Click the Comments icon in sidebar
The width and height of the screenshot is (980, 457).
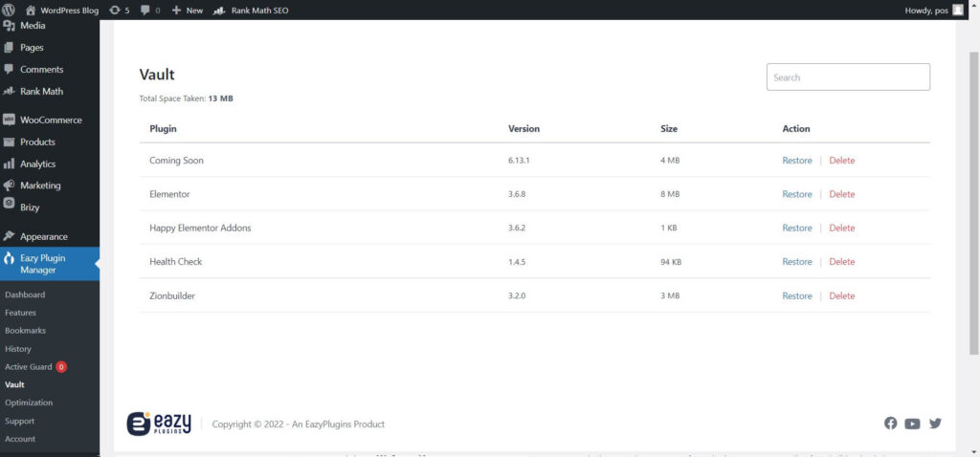pyautogui.click(x=9, y=69)
